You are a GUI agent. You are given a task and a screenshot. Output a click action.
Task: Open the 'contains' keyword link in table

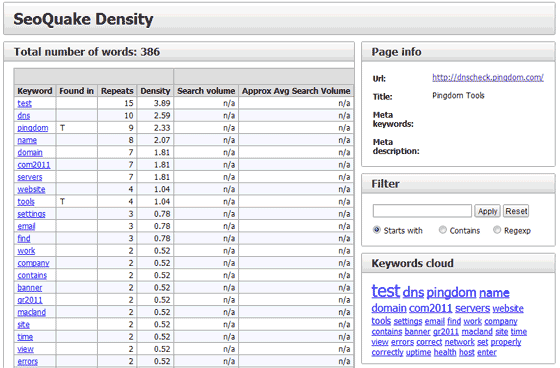click(x=32, y=275)
